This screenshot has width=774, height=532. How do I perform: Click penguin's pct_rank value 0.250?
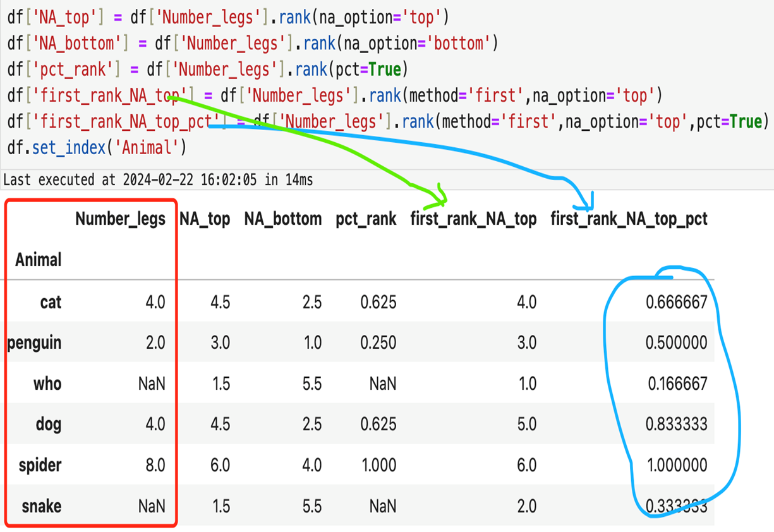tap(378, 342)
